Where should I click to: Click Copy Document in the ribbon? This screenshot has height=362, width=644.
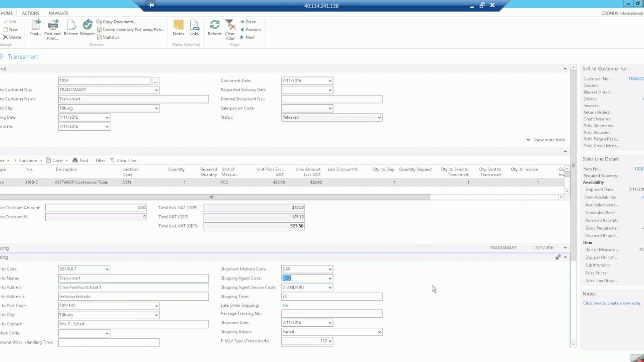[x=116, y=22]
